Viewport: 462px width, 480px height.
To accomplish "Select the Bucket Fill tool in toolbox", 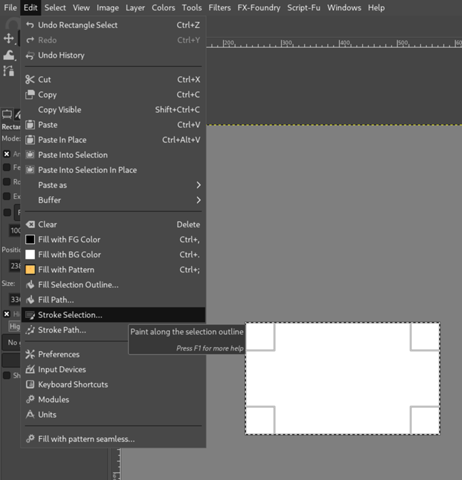I will point(9,55).
